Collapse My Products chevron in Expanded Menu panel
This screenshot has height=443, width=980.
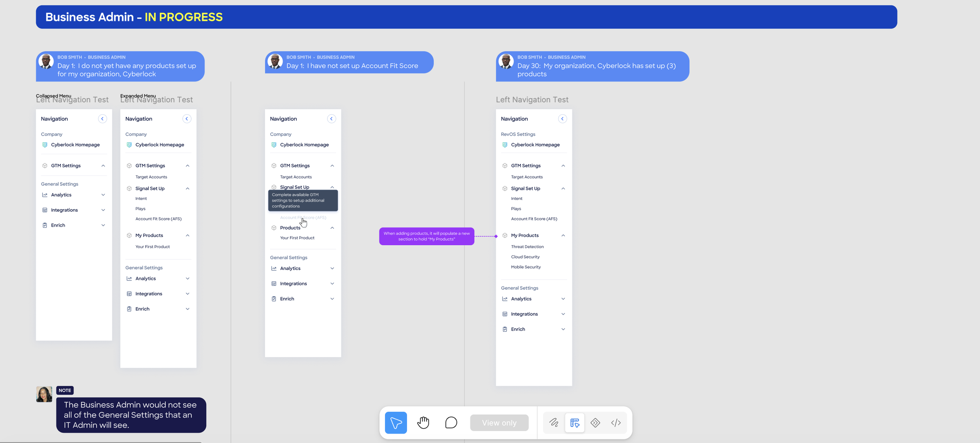pyautogui.click(x=187, y=235)
